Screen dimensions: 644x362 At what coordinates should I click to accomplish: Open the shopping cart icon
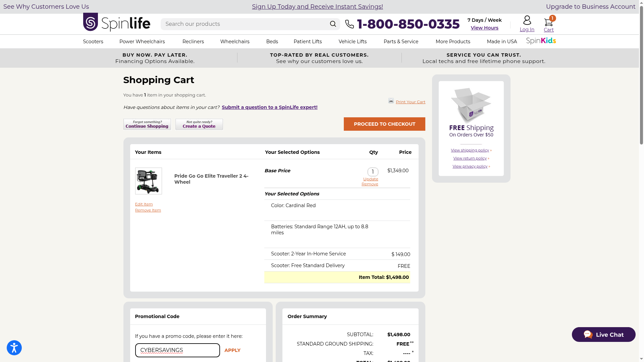click(x=548, y=22)
